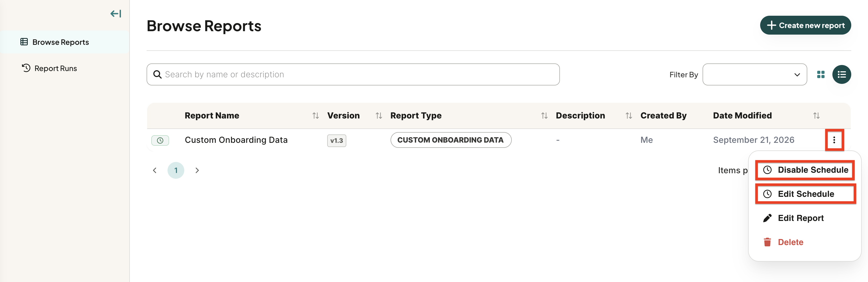
Task: Click the v1.3 version badge
Action: pos(337,141)
